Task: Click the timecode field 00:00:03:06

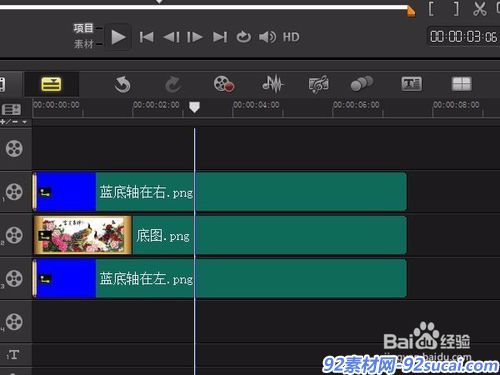Action: (x=463, y=37)
